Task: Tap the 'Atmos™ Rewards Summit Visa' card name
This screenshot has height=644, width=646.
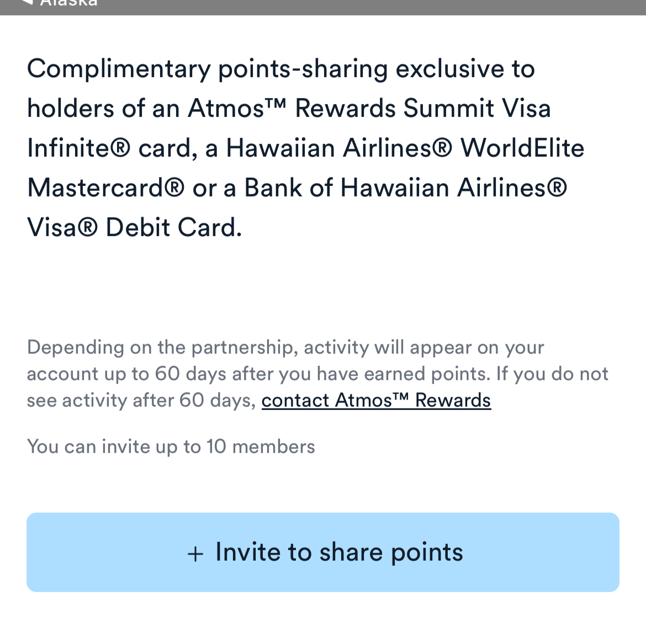Action: 369,108
